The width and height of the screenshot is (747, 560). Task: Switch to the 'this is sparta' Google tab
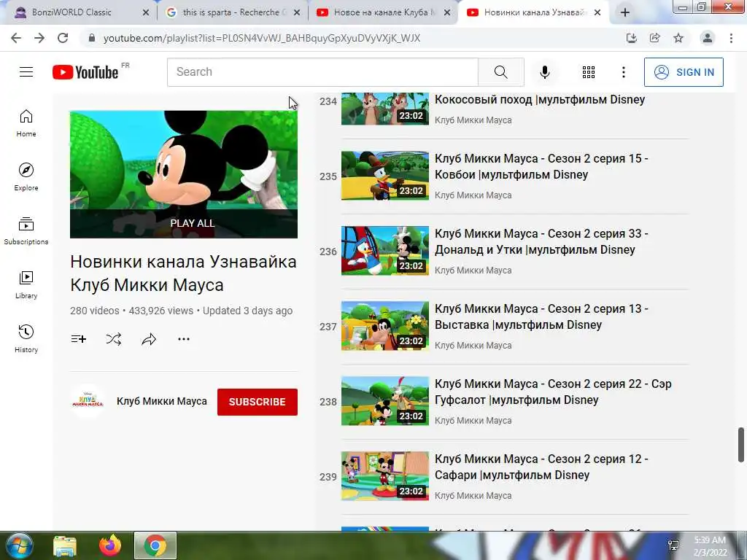coord(231,12)
